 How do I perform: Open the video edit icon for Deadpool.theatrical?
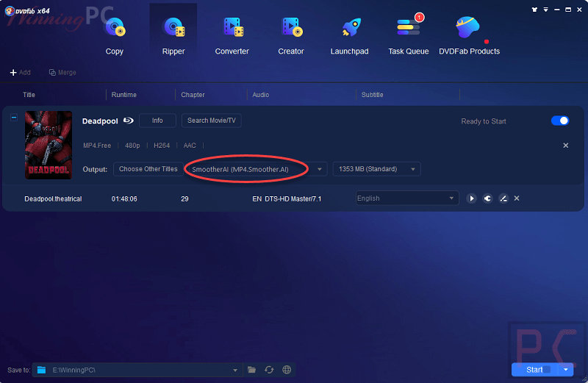click(x=503, y=198)
